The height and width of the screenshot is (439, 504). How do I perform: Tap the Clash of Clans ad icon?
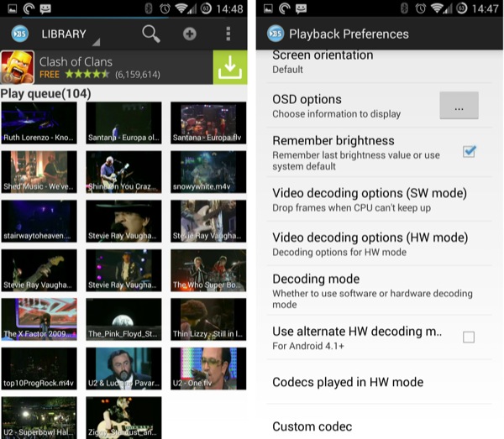18,67
